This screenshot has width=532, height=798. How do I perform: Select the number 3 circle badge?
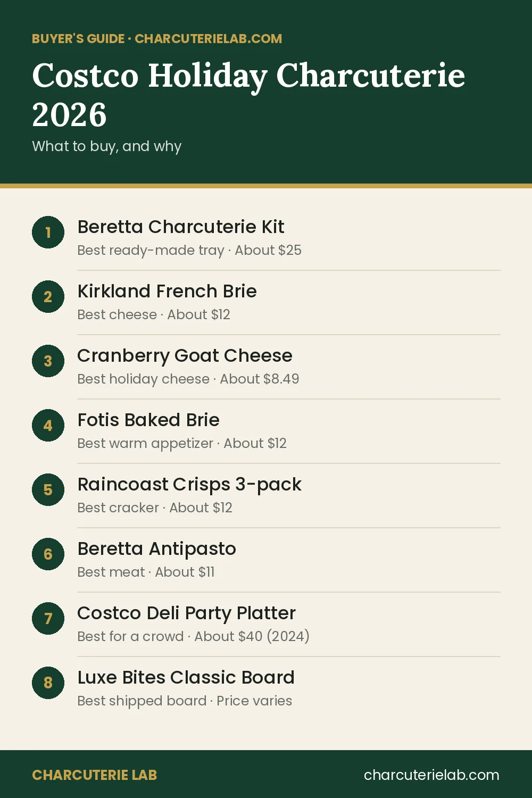[48, 361]
